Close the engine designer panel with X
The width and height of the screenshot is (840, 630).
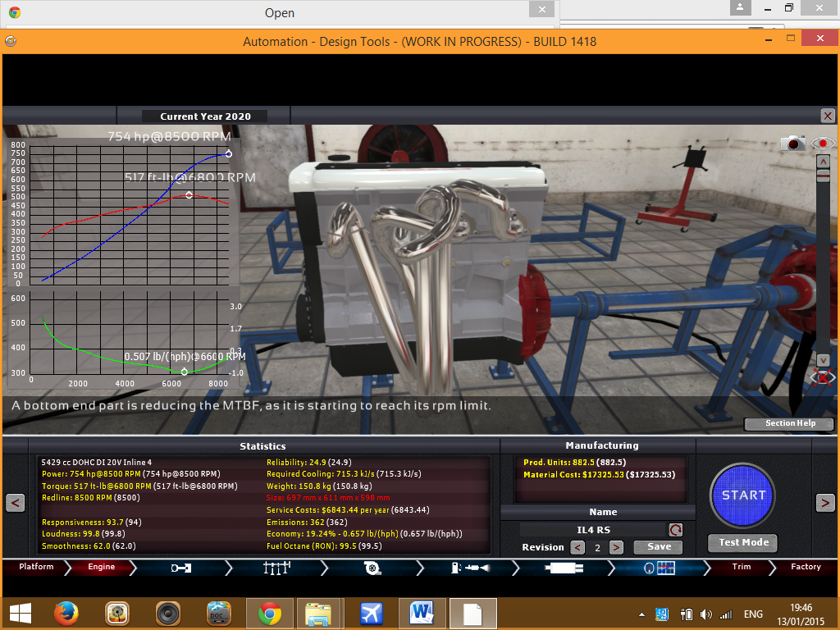[x=828, y=116]
